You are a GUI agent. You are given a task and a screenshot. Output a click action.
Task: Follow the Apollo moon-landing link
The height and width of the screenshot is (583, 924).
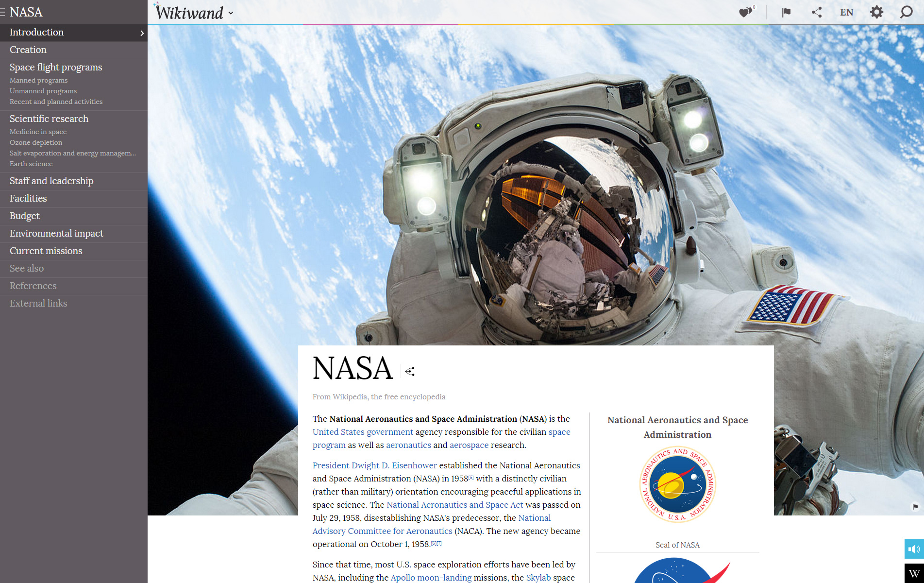point(431,578)
